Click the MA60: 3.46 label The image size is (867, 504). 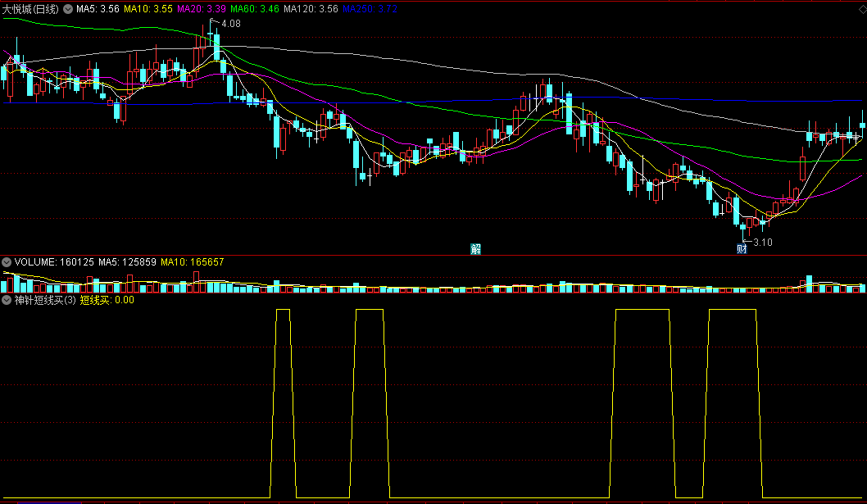click(255, 9)
